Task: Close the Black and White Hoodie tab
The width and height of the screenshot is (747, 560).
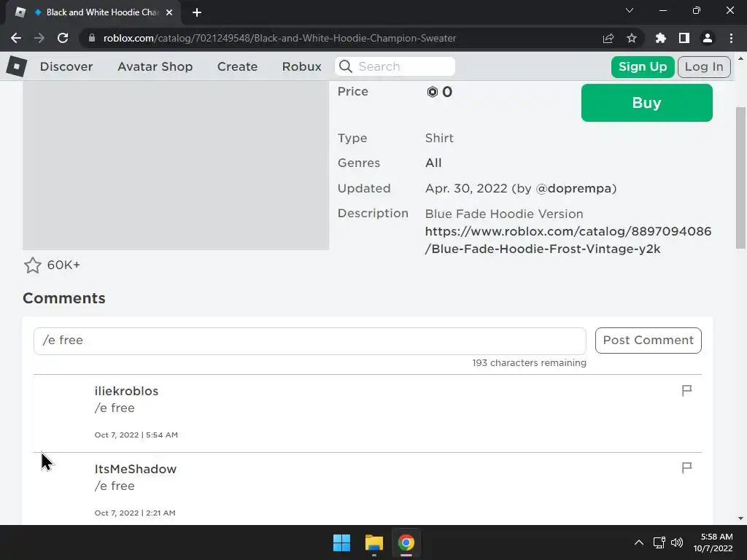Action: click(169, 12)
